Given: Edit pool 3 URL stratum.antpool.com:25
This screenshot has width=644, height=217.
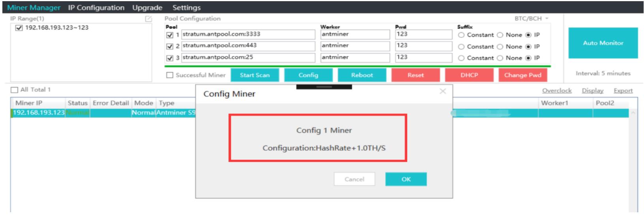Looking at the screenshot, I should pos(248,57).
